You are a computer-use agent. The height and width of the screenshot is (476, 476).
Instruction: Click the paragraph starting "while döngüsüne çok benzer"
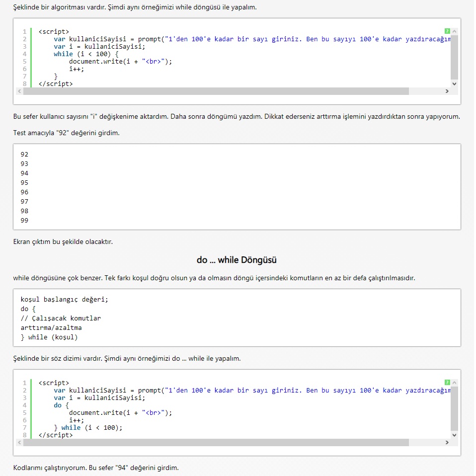click(214, 278)
